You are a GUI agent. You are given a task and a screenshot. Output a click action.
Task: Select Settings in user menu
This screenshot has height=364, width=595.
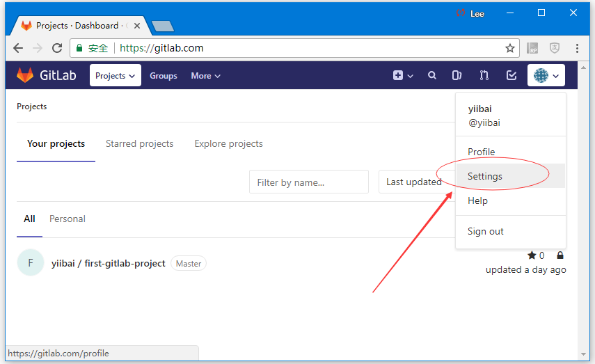pos(485,176)
